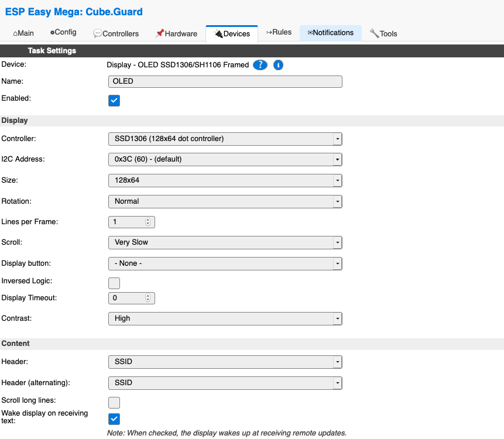Click the Name text field
The width and height of the screenshot is (504, 439).
[225, 81]
